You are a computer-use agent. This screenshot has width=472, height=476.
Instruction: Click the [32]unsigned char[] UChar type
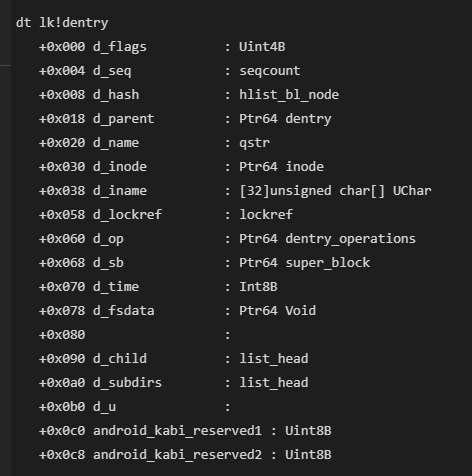(335, 191)
